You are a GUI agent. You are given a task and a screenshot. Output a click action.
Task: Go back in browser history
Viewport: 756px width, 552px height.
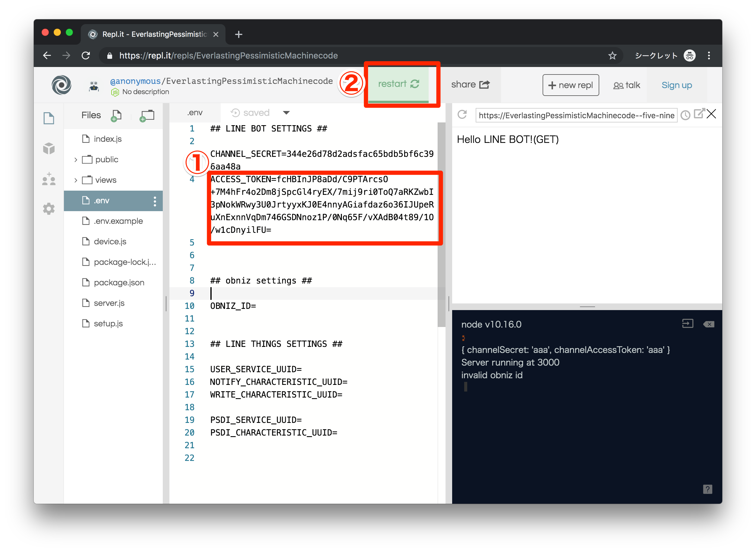click(47, 56)
